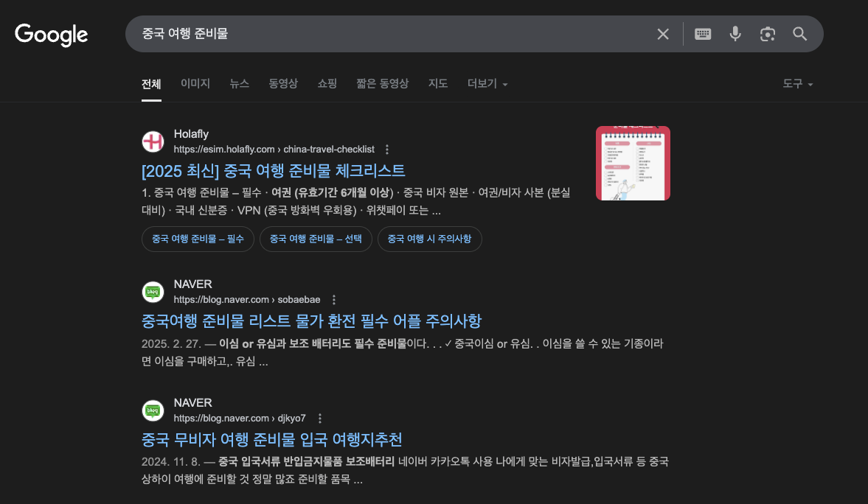Screen dimensions: 868x504
Task: Open more options for Holafly result
Action: [387, 150]
